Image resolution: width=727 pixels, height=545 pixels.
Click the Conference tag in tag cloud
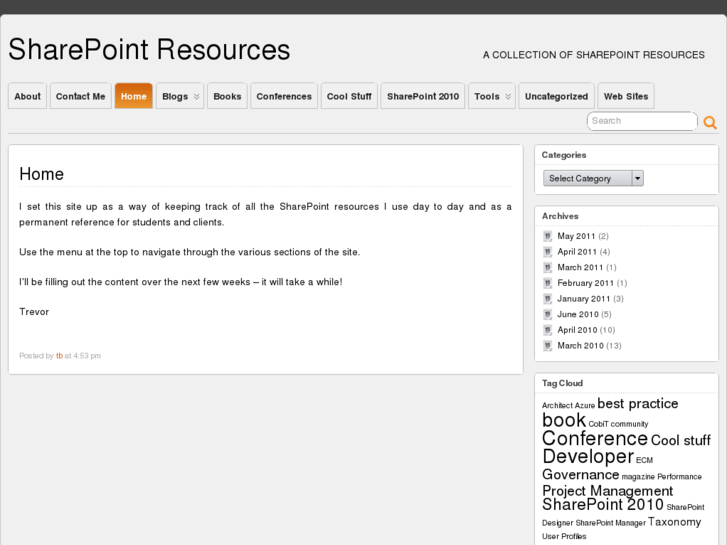(595, 438)
